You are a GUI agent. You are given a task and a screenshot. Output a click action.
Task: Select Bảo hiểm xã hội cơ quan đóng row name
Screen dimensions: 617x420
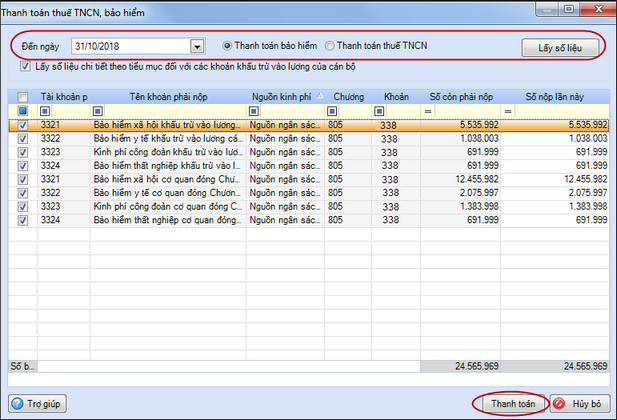click(x=168, y=179)
